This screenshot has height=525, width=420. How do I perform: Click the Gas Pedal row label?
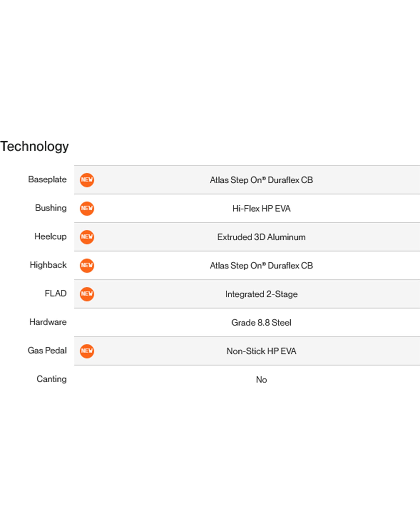point(47,350)
